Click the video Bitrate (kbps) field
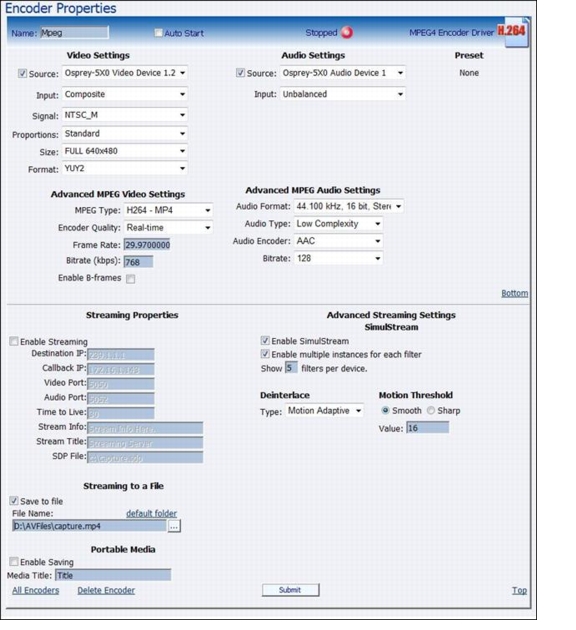 (138, 262)
